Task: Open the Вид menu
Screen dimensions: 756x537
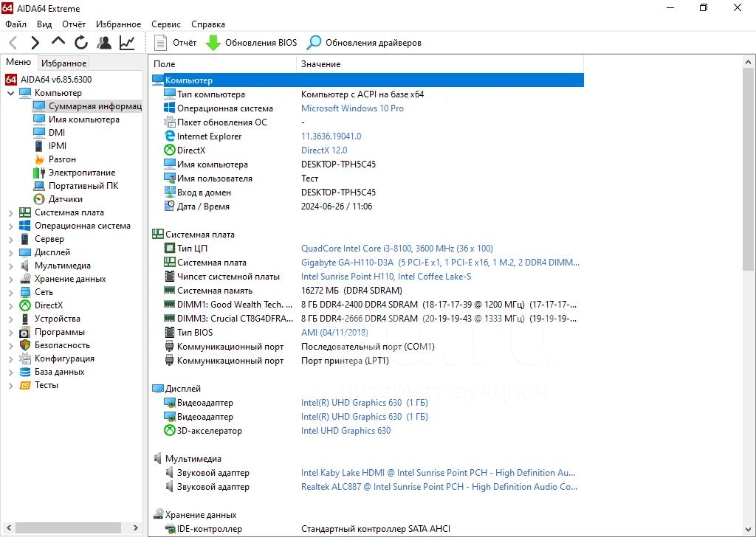Action: pyautogui.click(x=44, y=24)
